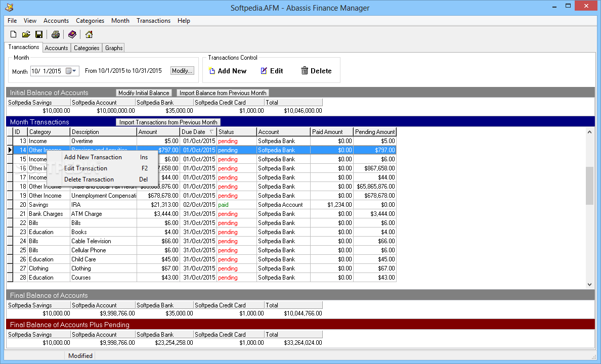Click the purple book toolbar icon
Screen dimensions: 601x364
click(x=72, y=34)
